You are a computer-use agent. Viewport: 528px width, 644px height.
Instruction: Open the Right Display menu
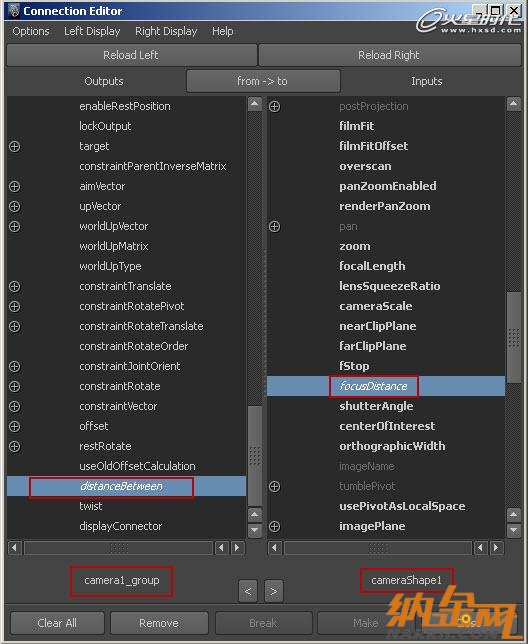tap(166, 31)
